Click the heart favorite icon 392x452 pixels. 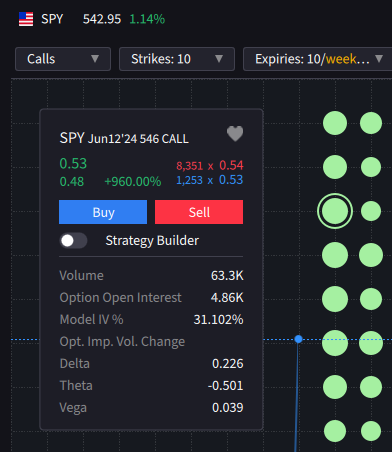point(235,134)
